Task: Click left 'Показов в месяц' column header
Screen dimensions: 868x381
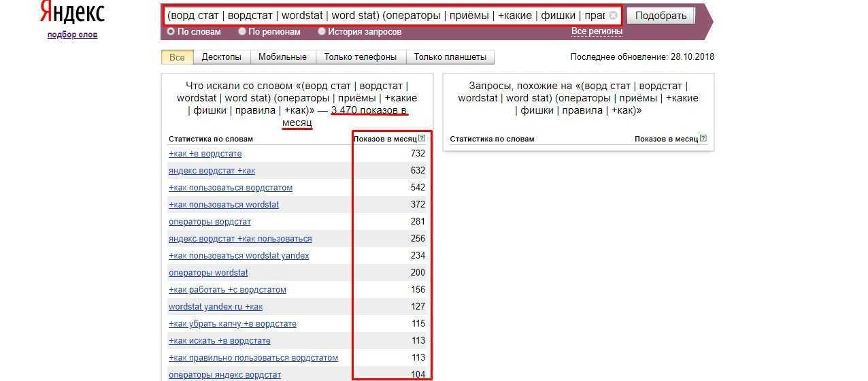Action: [385, 139]
